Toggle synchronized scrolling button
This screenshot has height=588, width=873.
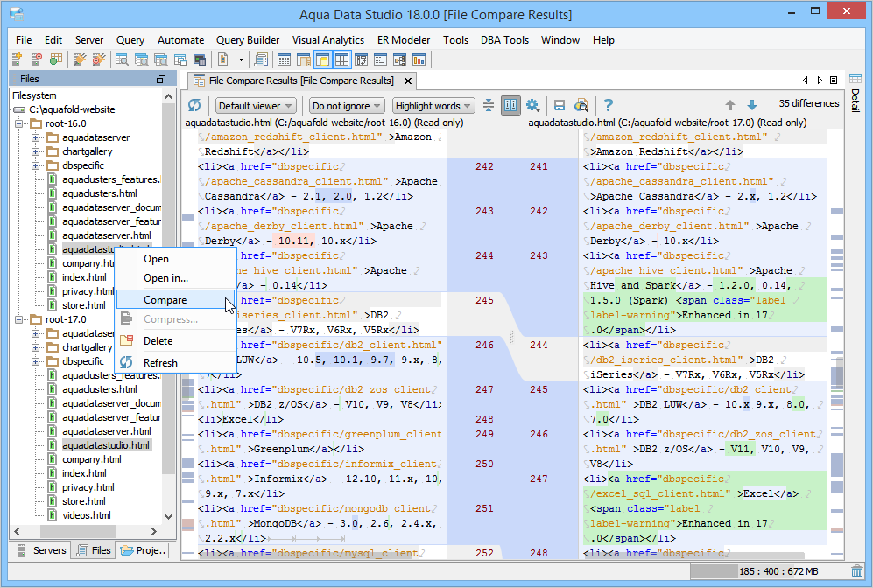coord(510,105)
